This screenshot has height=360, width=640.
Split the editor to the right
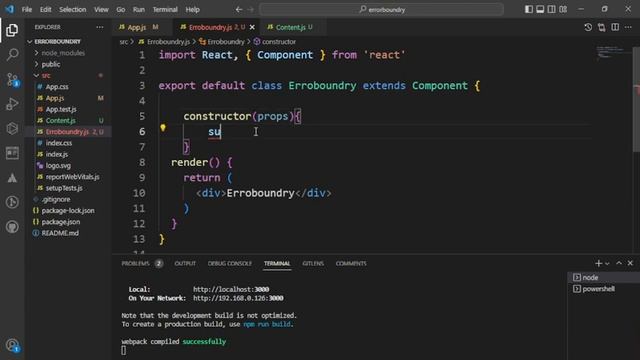pos(615,27)
